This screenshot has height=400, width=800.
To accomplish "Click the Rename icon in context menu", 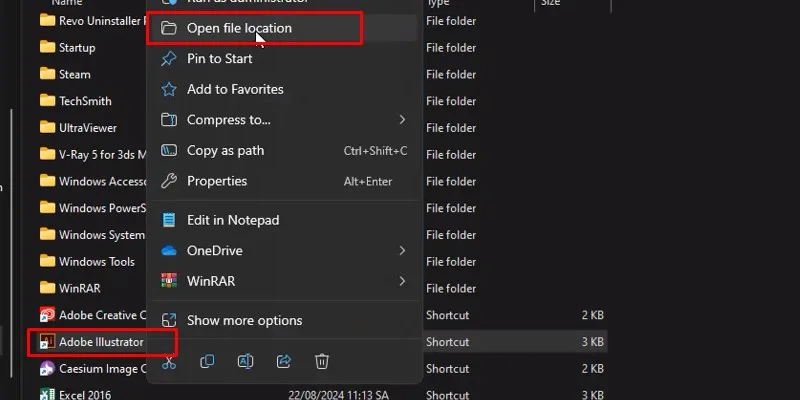I will [245, 362].
